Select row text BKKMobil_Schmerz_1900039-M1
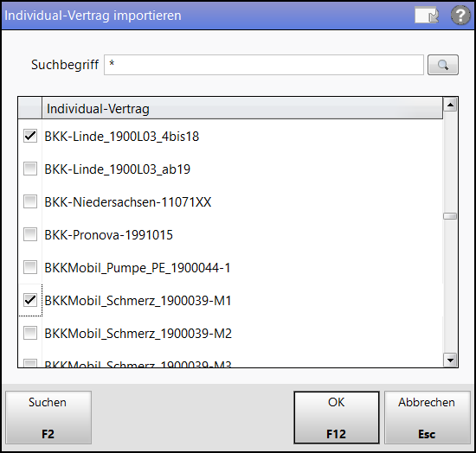Image resolution: width=476 pixels, height=453 pixels. [138, 301]
